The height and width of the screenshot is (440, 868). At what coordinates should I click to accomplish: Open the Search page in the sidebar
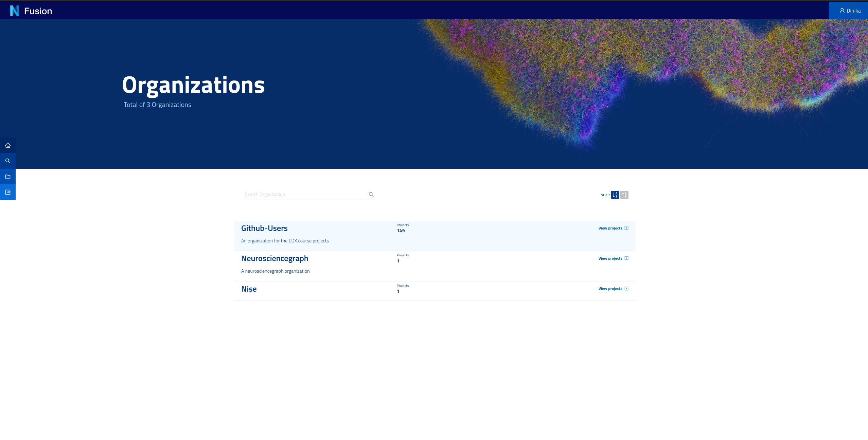(8, 161)
